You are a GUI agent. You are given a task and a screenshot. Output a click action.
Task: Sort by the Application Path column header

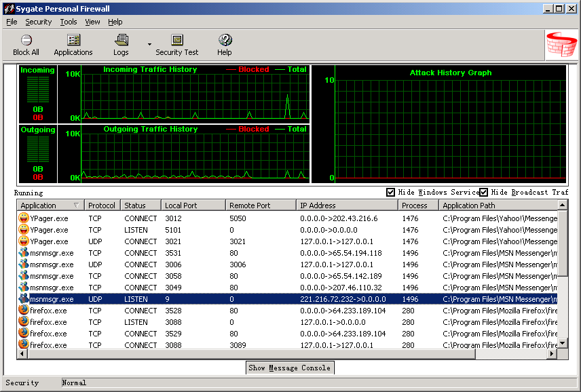click(498, 205)
